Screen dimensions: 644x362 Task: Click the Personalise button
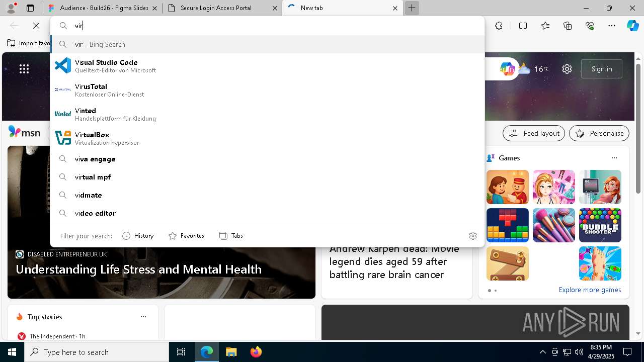click(x=599, y=133)
